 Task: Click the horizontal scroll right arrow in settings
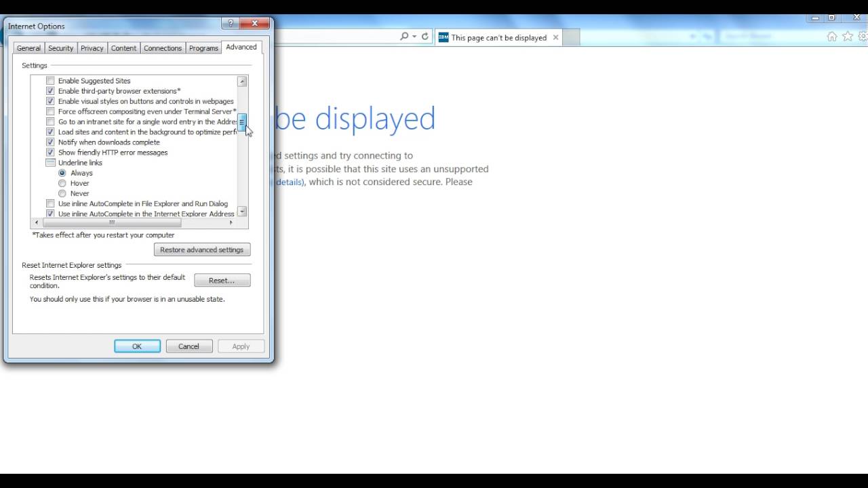(231, 222)
